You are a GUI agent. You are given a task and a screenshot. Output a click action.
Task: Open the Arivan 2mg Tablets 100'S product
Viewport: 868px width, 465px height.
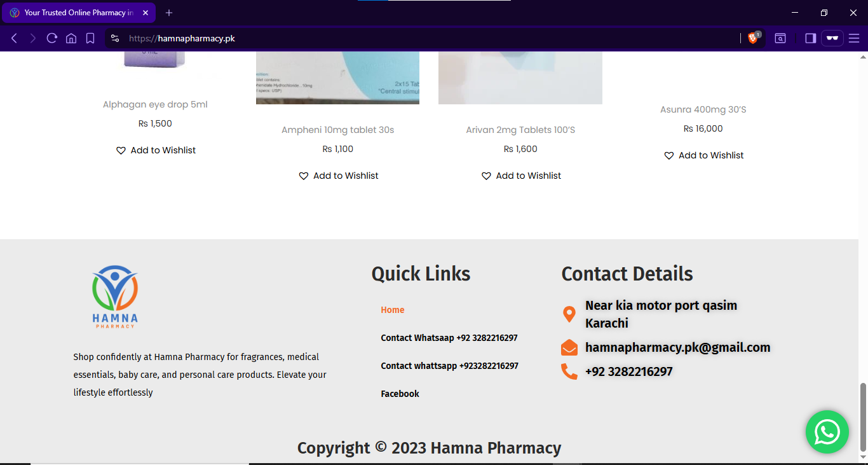pyautogui.click(x=520, y=130)
